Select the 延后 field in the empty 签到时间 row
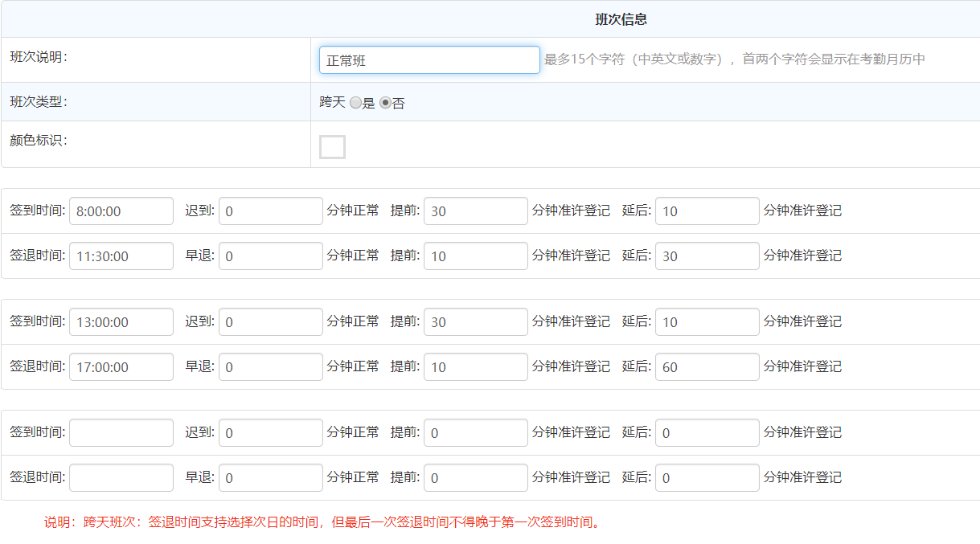Viewport: 980px width, 544px height. click(x=707, y=433)
